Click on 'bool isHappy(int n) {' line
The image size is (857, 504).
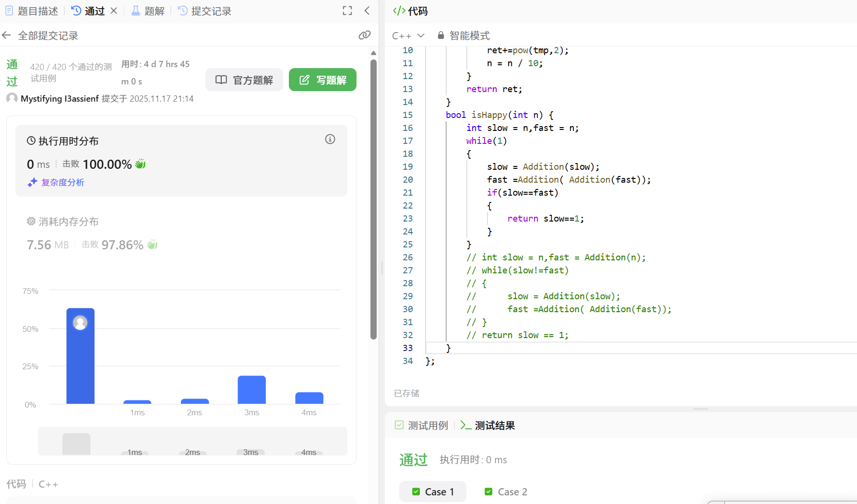(500, 115)
